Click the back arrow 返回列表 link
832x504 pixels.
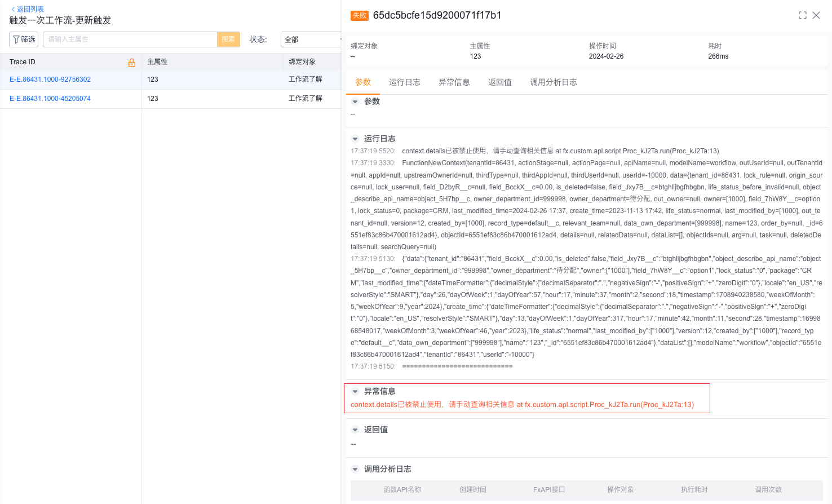tap(27, 9)
